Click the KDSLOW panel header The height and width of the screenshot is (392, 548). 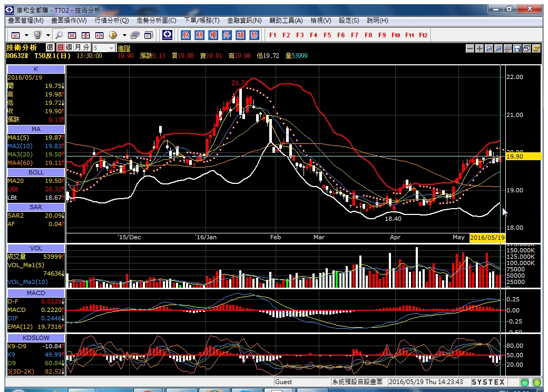pyautogui.click(x=36, y=338)
